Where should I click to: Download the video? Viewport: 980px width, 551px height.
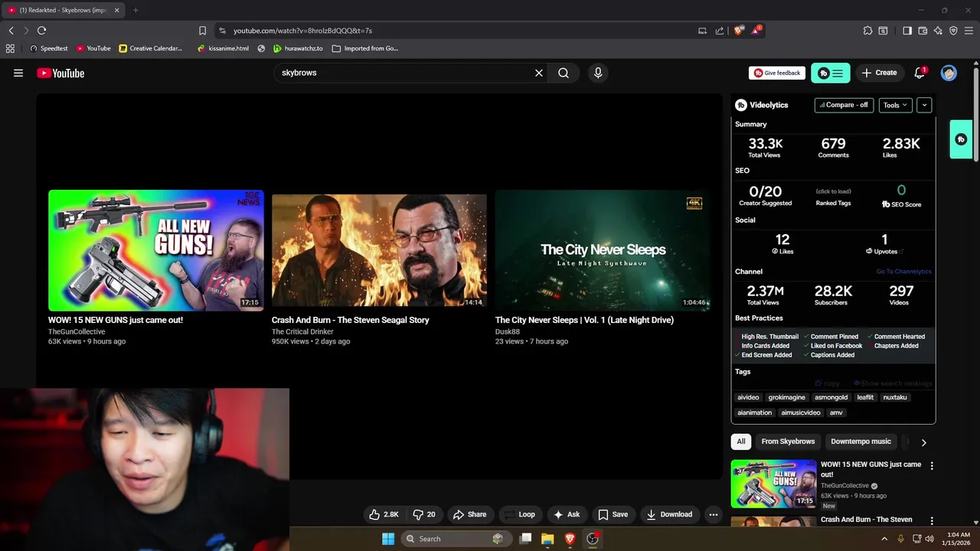669,514
